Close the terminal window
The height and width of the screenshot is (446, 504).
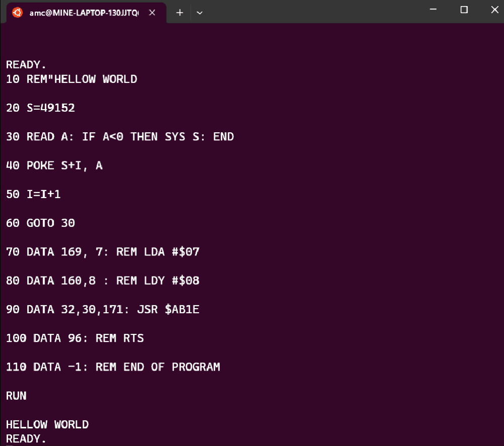[491, 10]
